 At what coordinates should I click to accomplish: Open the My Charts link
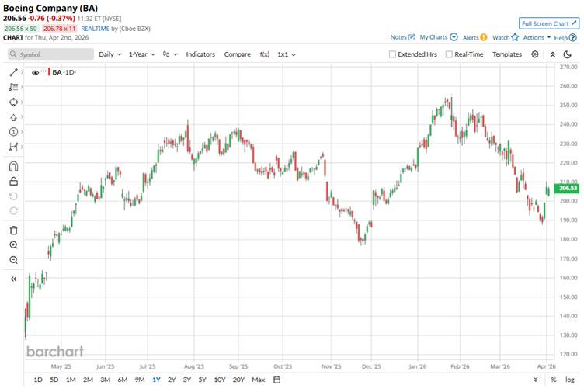click(438, 37)
